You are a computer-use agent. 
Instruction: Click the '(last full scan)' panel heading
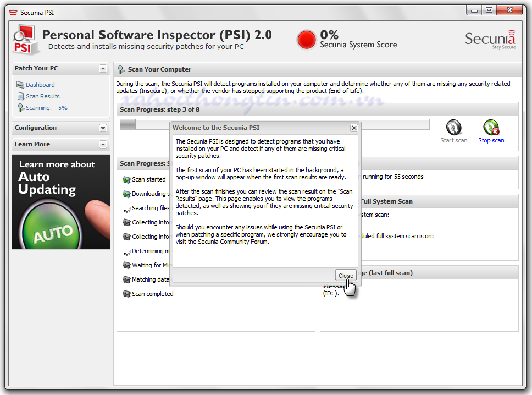click(391, 273)
